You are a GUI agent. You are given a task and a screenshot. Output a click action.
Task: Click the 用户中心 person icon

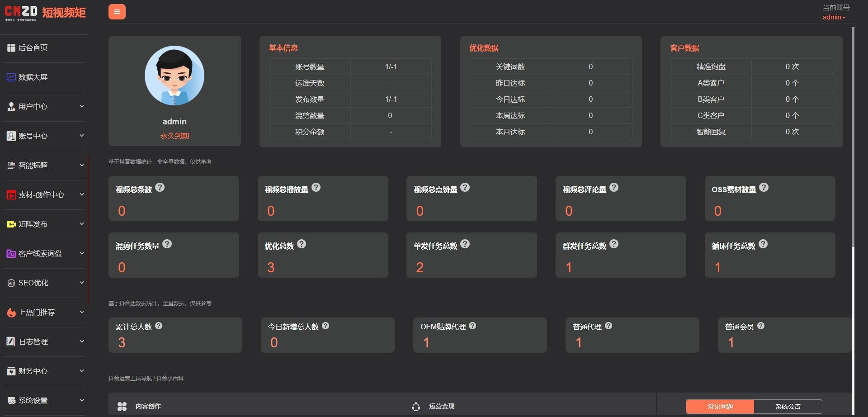click(11, 107)
